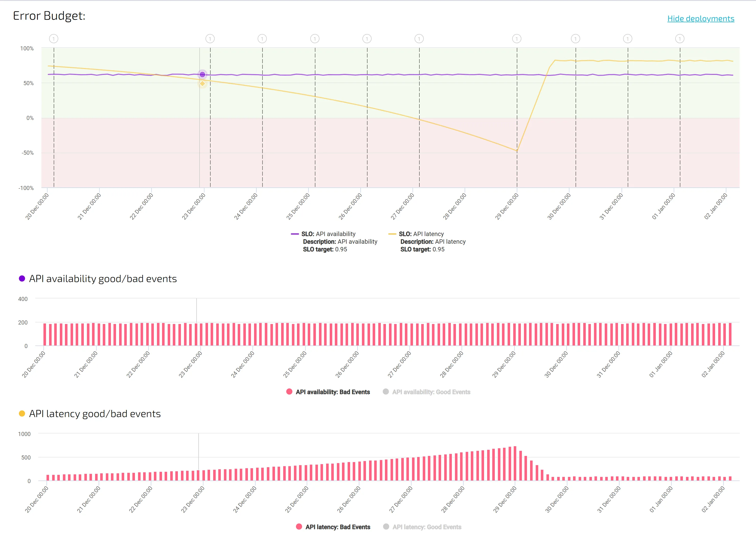Click the Hide deployments link
The width and height of the screenshot is (756, 537).
tap(701, 18)
